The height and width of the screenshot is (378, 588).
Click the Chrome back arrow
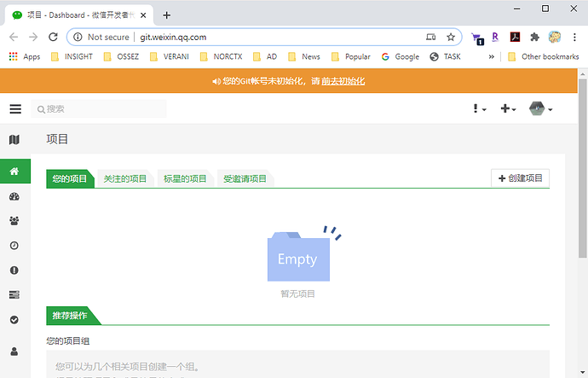14,37
